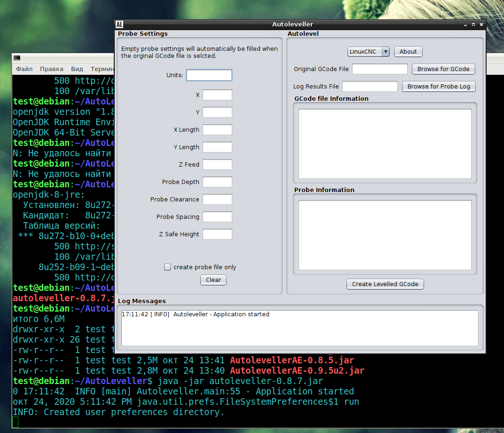Click AutolevellerAE-0.9.5u2.jar filename in terminal
The height and width of the screenshot is (433, 504).
click(297, 370)
